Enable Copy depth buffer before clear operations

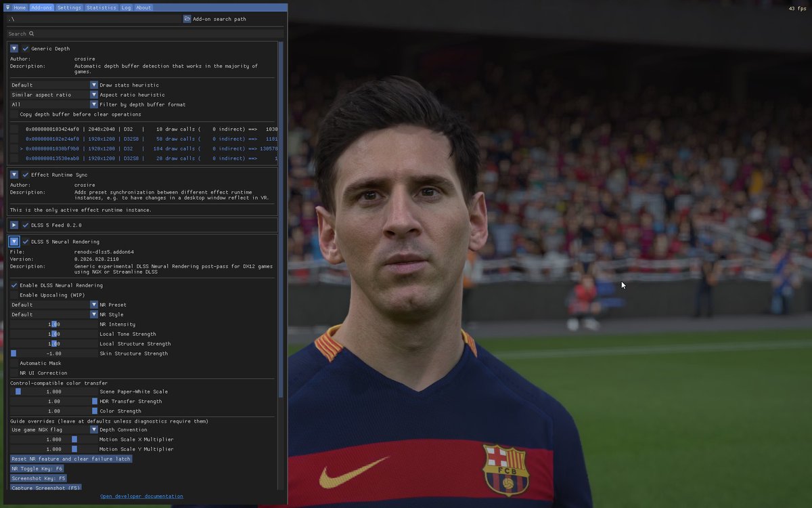pos(14,114)
